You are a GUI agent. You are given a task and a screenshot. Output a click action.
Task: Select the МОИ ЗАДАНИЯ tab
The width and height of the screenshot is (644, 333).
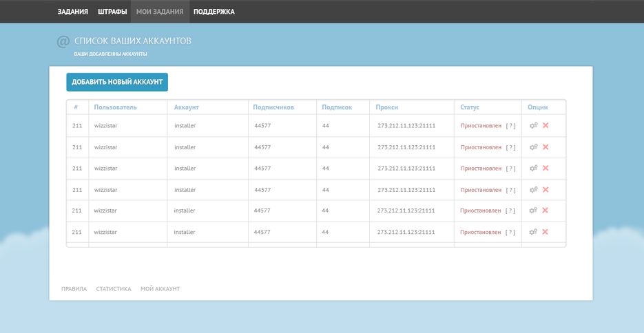click(x=159, y=12)
